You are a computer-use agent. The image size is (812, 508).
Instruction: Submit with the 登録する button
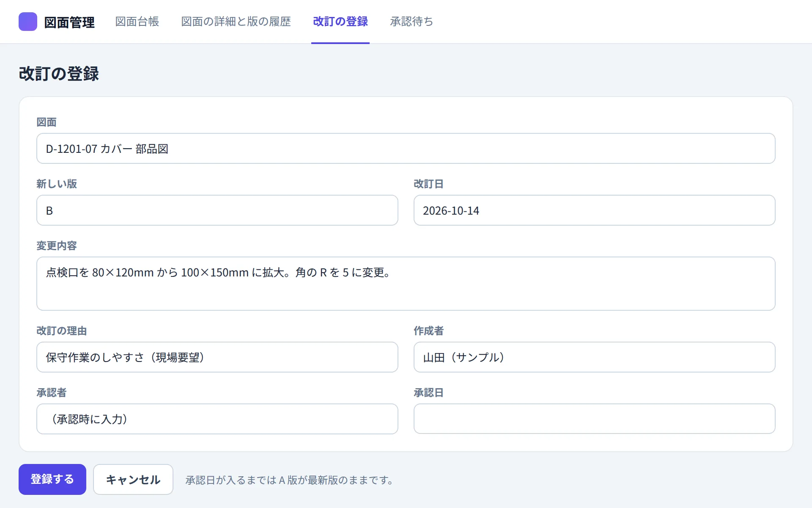(52, 479)
